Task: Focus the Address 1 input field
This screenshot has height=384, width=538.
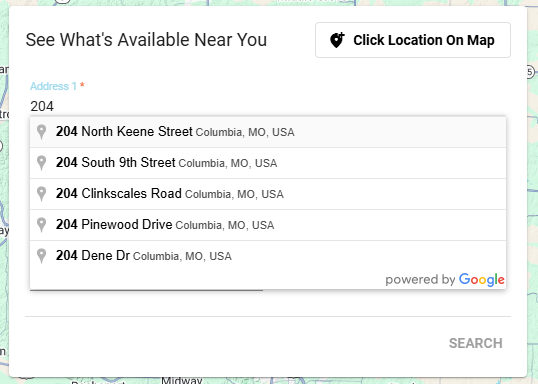Action: [268, 106]
